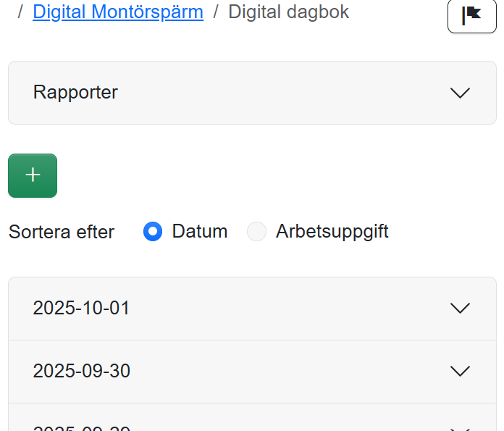Click the chevron on the 2025-10-01 row
504x431 pixels.
460,309
